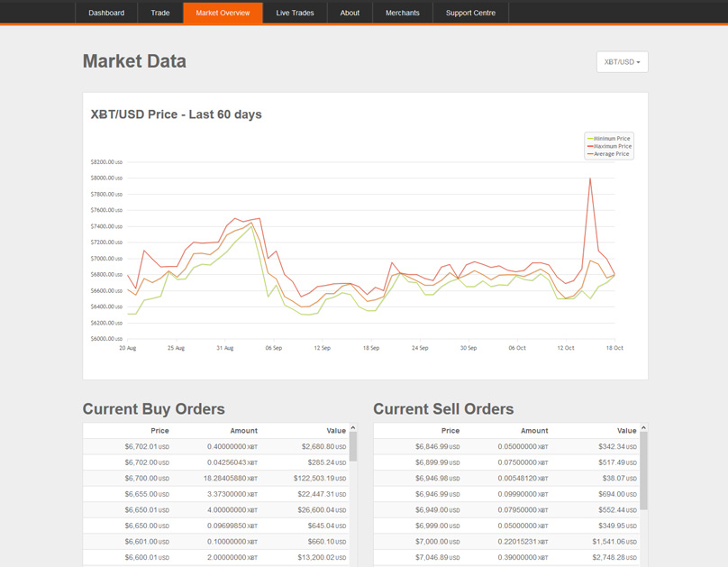Viewport: 728px width, 567px height.
Task: Select the $6,846.99 sell order price
Action: pyautogui.click(x=437, y=446)
